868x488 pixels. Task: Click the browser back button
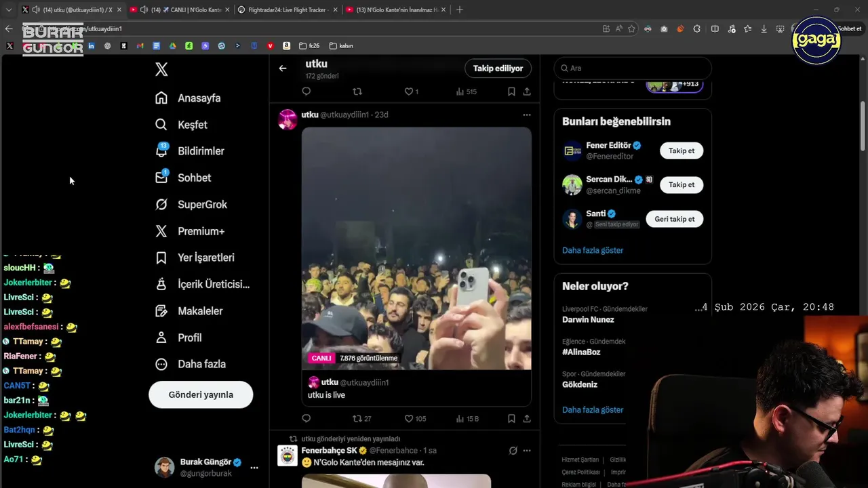tap(9, 28)
